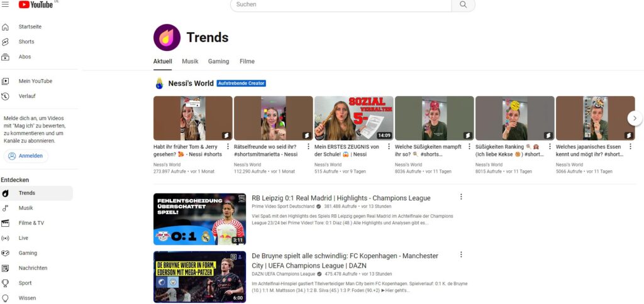Viewport: 644px width, 304px height.
Task: Switch to the Gaming tab
Action: pos(218,62)
